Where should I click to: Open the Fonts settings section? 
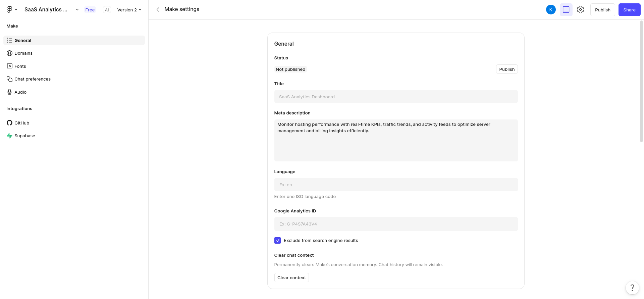[x=74, y=66]
